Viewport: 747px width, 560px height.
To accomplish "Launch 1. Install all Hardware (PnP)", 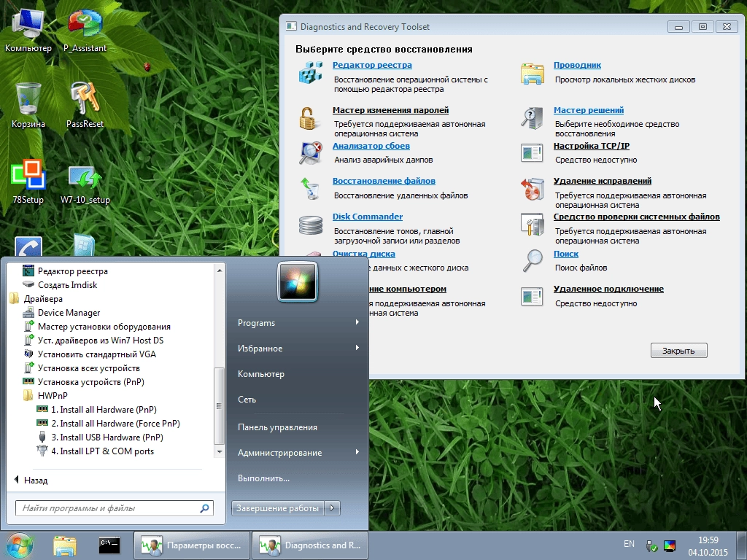I will pyautogui.click(x=97, y=410).
